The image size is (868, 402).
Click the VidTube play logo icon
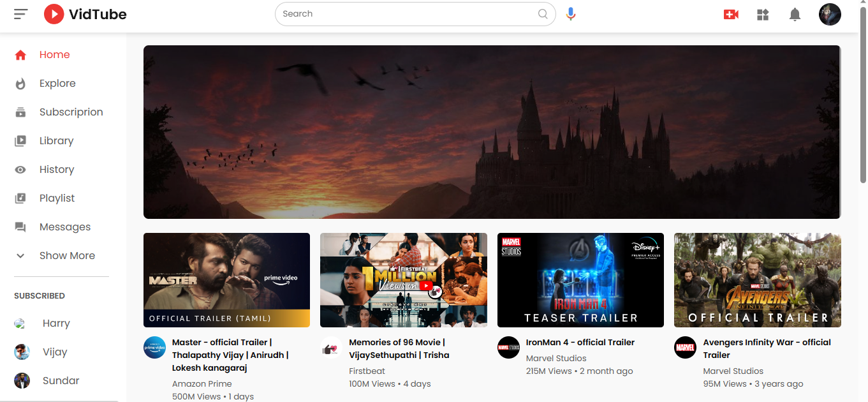pyautogui.click(x=54, y=14)
